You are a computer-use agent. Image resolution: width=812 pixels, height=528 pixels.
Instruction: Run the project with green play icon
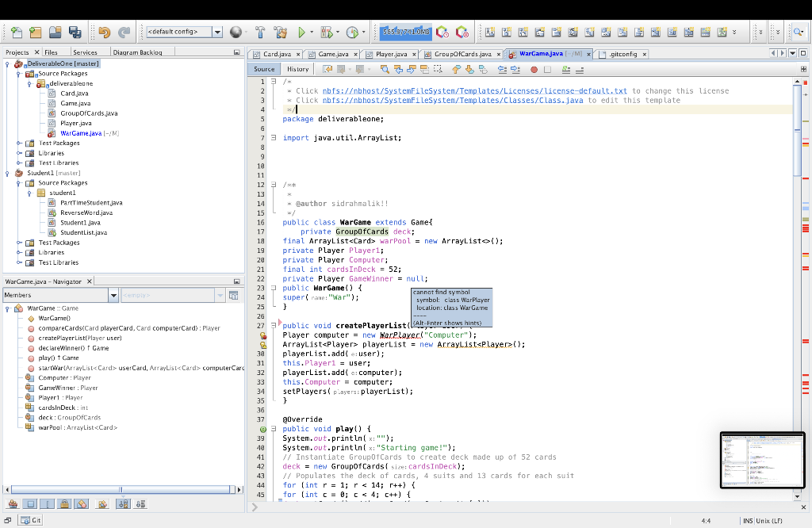pyautogui.click(x=301, y=33)
